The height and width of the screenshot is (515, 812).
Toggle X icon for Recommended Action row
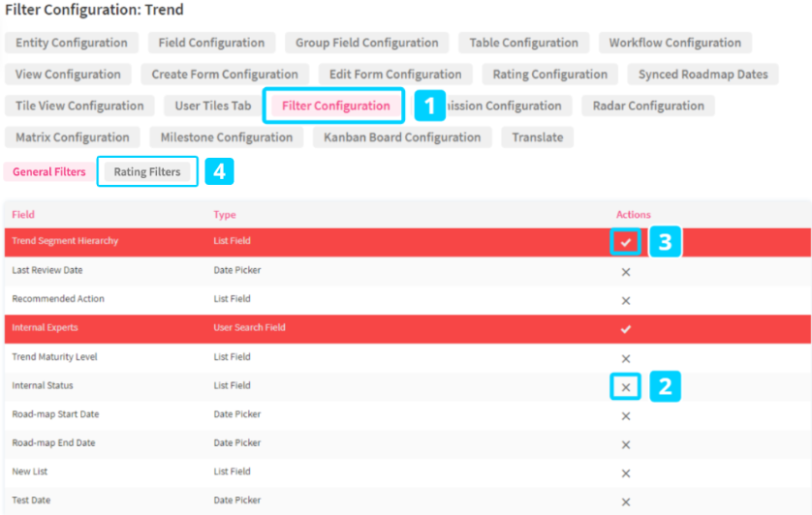tap(625, 300)
